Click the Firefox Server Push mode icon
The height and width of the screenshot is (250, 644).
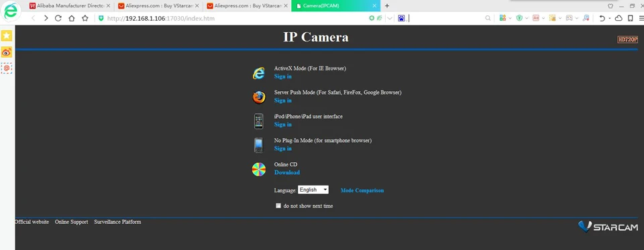coord(259,97)
